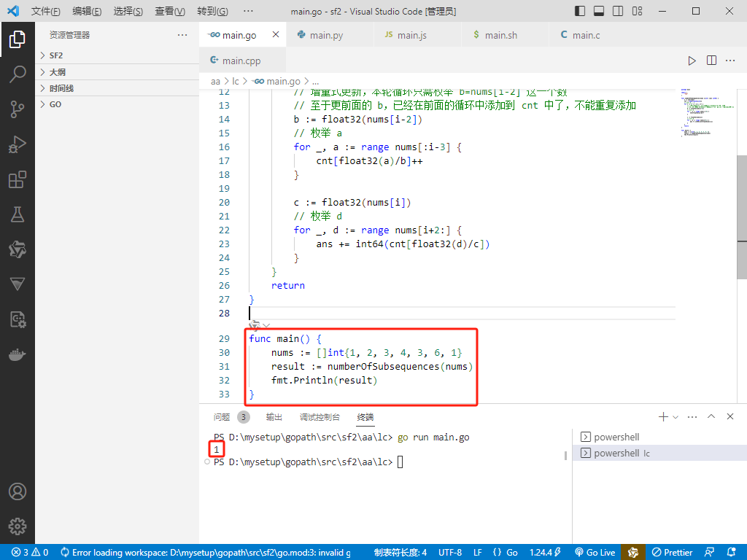The height and width of the screenshot is (560, 747).
Task: Open notifications bell in status bar
Action: pos(731,553)
